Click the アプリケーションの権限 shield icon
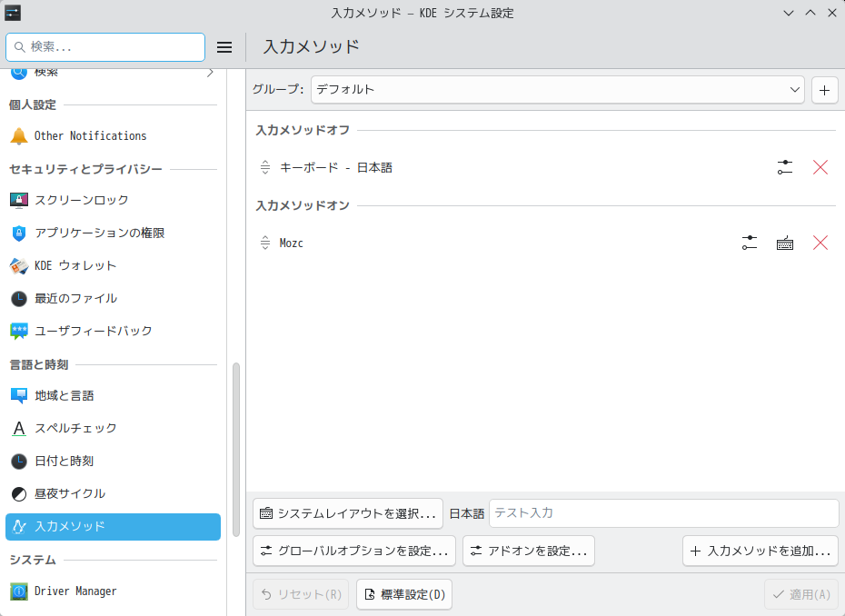Viewport: 845px width, 616px height. [x=19, y=233]
